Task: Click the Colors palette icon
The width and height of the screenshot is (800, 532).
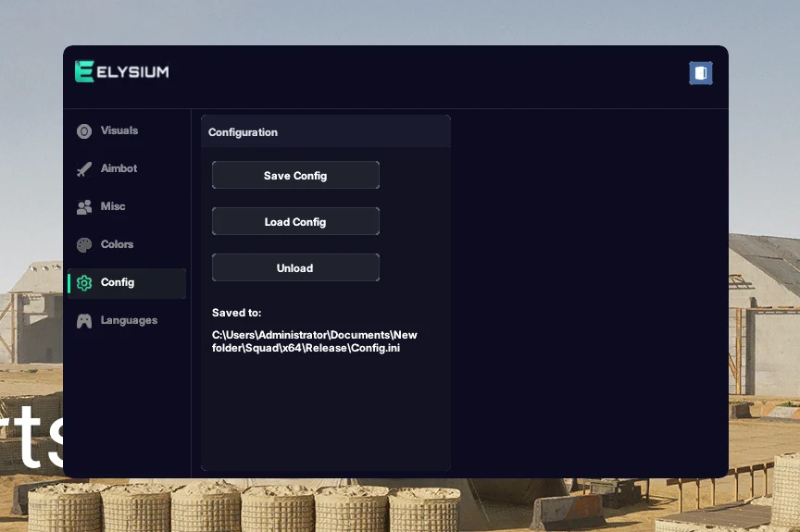Action: pos(84,244)
